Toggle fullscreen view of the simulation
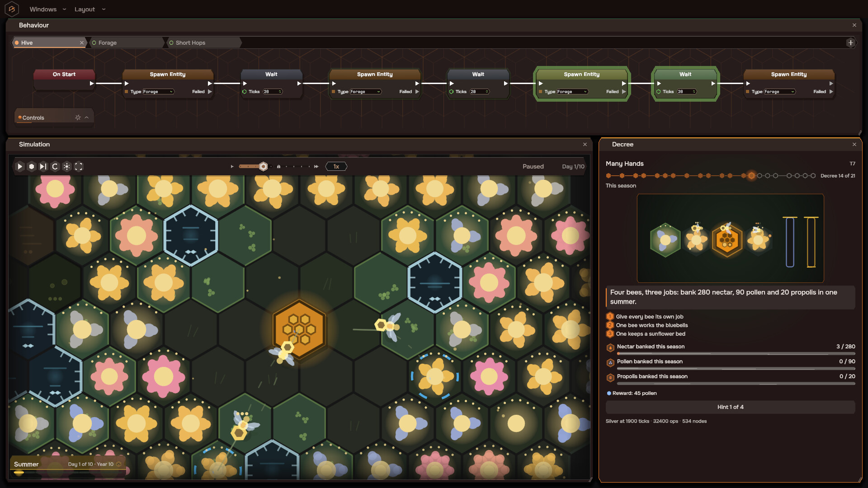Screen dimensions: 868x488 pyautogui.click(x=79, y=167)
